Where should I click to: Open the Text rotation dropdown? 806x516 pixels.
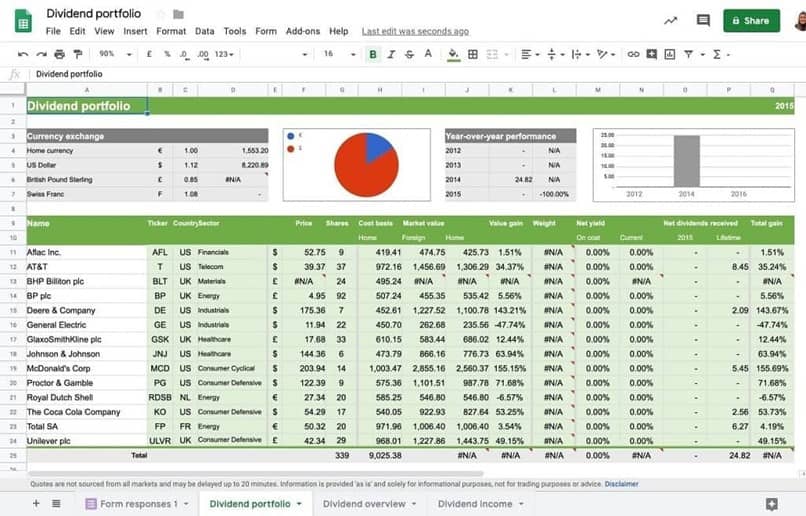[x=606, y=54]
